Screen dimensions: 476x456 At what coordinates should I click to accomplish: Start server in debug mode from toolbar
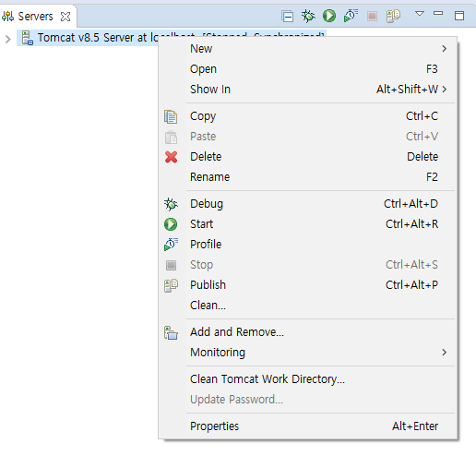click(308, 16)
